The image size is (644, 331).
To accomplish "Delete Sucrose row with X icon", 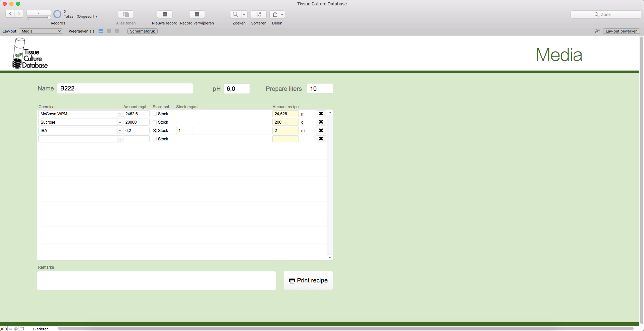I will 321,122.
